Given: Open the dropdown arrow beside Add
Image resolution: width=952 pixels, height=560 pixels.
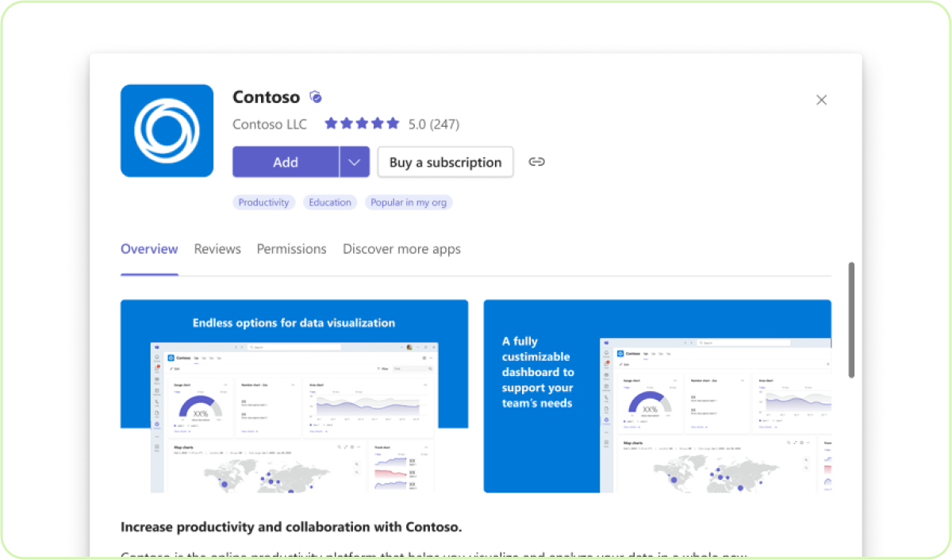Looking at the screenshot, I should pos(355,162).
